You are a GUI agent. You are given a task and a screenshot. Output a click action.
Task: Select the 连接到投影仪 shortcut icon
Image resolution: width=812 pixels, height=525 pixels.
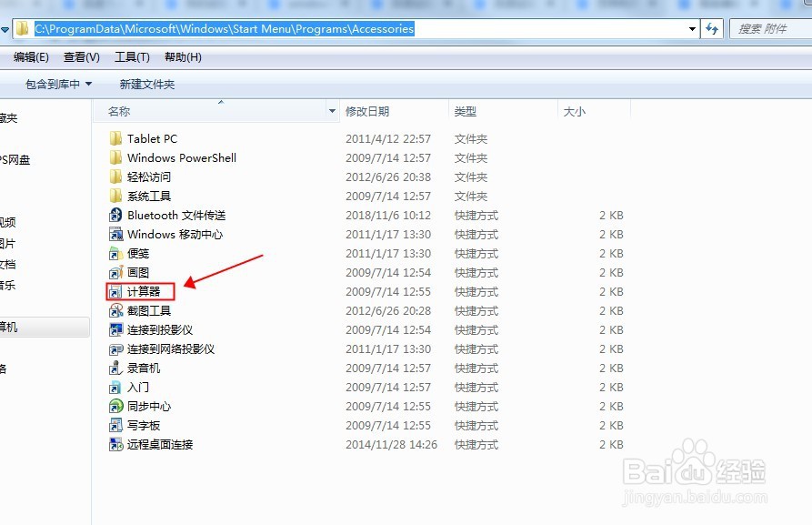point(115,330)
